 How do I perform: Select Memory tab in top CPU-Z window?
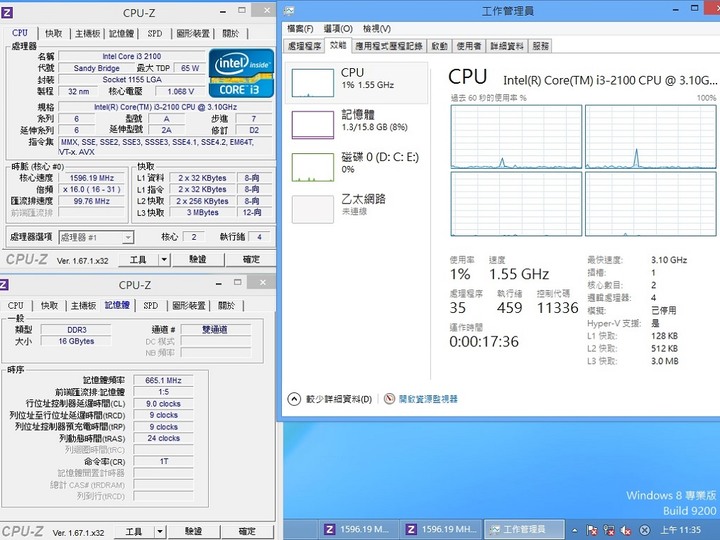[x=122, y=34]
